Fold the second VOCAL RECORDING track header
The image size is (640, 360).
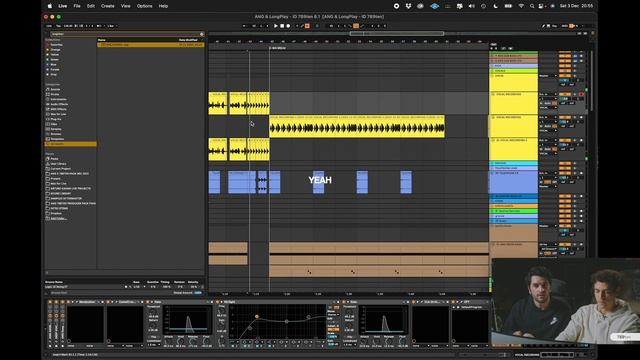tap(493, 117)
